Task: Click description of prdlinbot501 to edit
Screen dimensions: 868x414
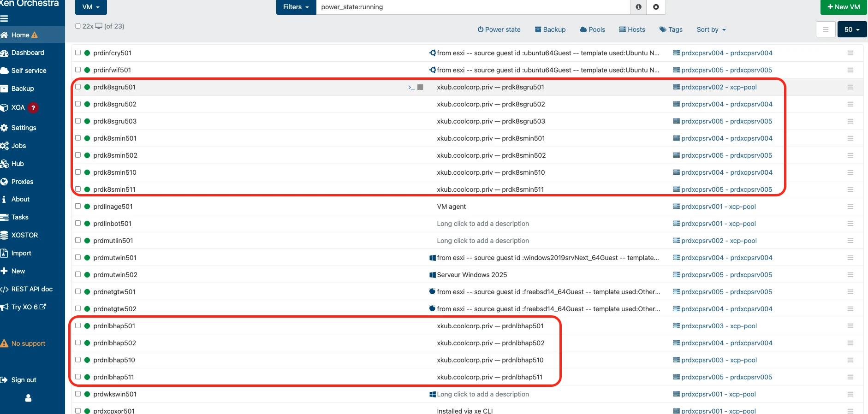Action: coord(483,224)
